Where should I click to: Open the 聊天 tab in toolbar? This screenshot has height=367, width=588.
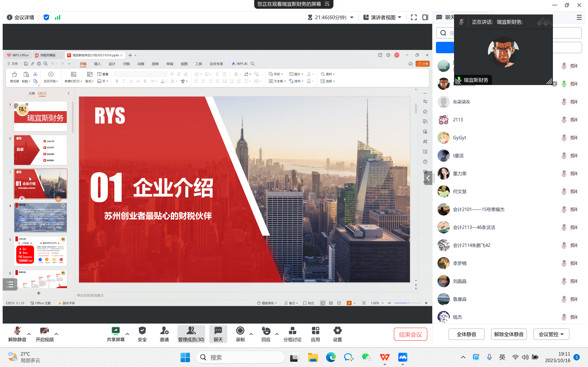click(x=218, y=334)
